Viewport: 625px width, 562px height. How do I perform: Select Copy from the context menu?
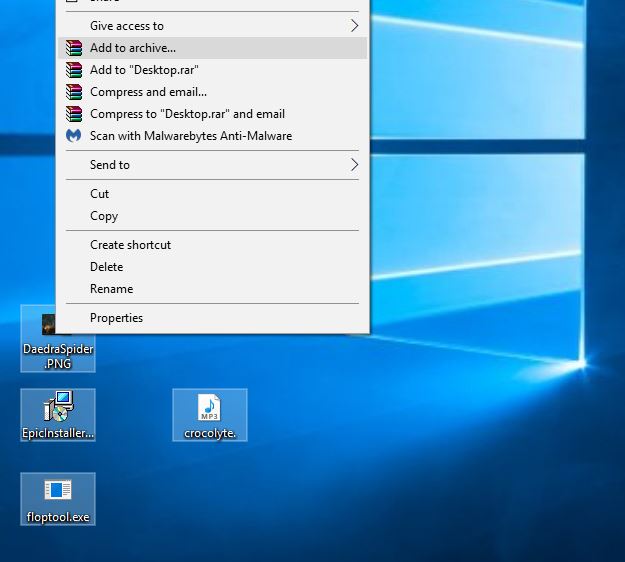coord(104,216)
